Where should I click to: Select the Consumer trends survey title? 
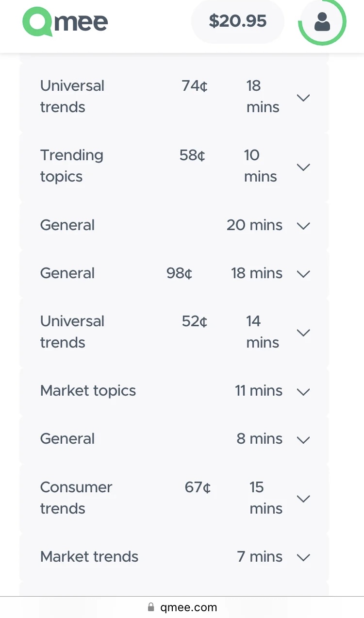76,498
